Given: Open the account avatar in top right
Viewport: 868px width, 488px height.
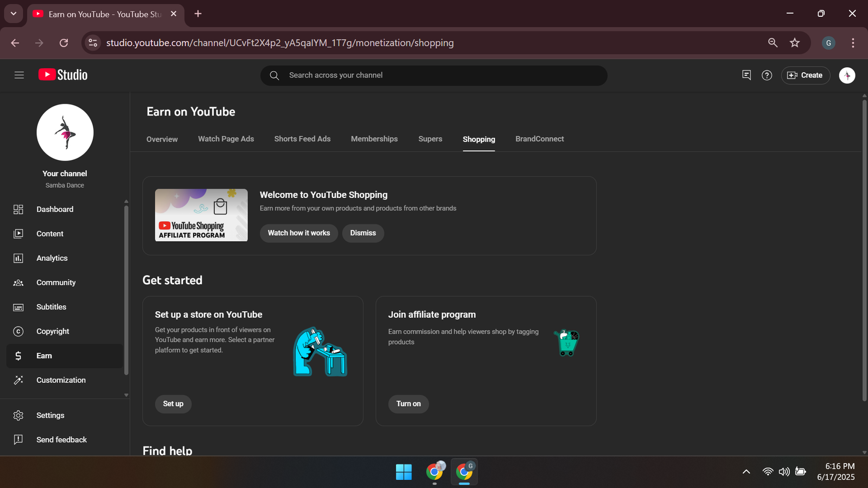Looking at the screenshot, I should click(847, 75).
